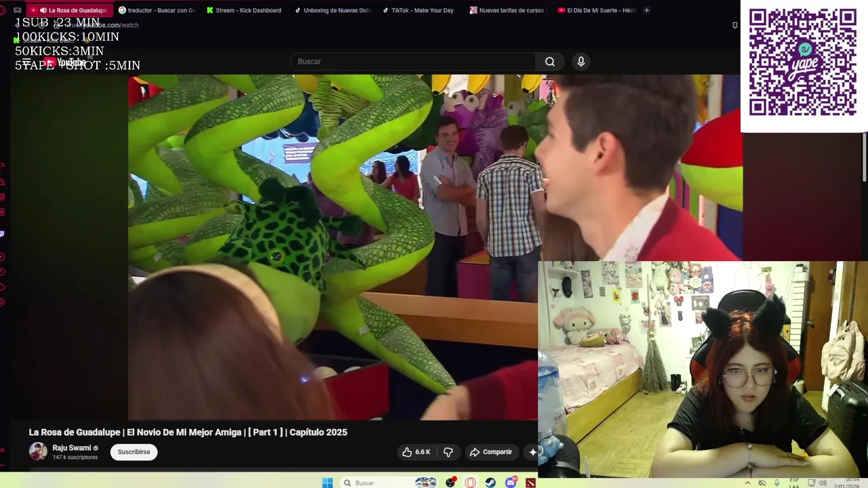Switch to TikTok - Make Your Day tab
Viewport: 868px width, 488px height.
tap(420, 10)
